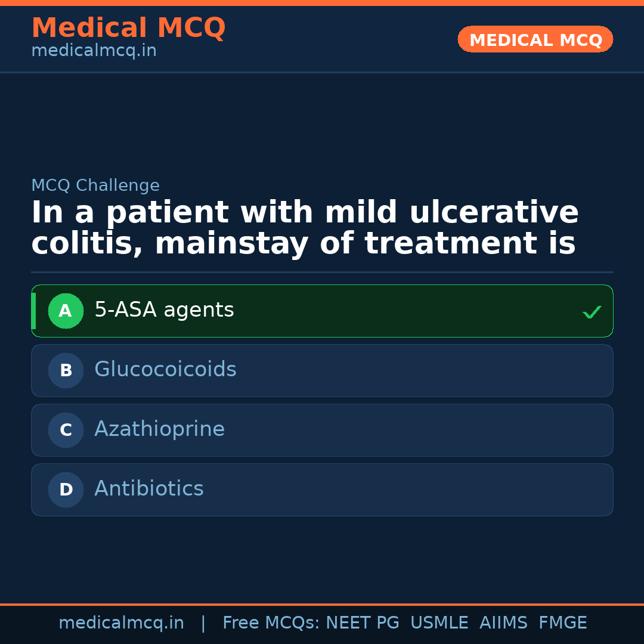Image resolution: width=644 pixels, height=644 pixels.
Task: Click the green circled letter A badge
Action: [66, 311]
